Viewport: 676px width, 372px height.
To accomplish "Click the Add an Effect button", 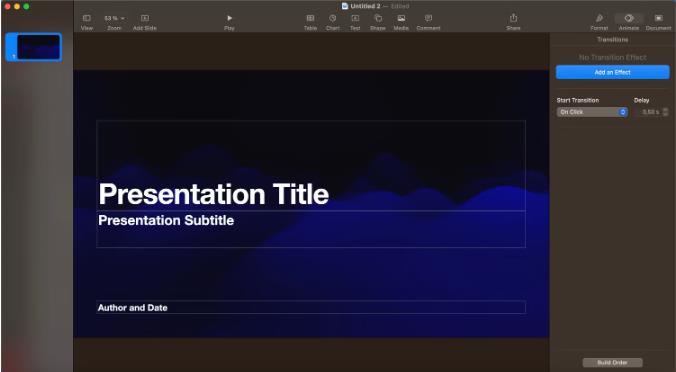I will [x=613, y=72].
